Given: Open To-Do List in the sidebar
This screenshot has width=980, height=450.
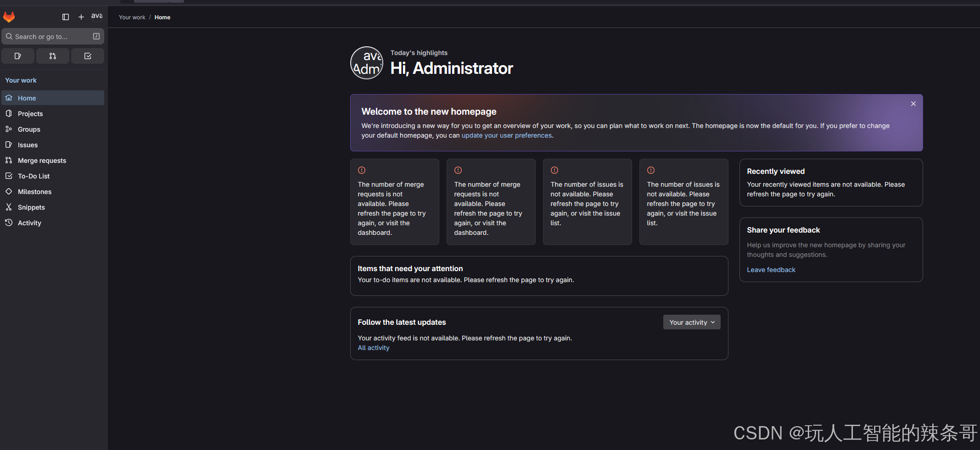Looking at the screenshot, I should (53, 176).
